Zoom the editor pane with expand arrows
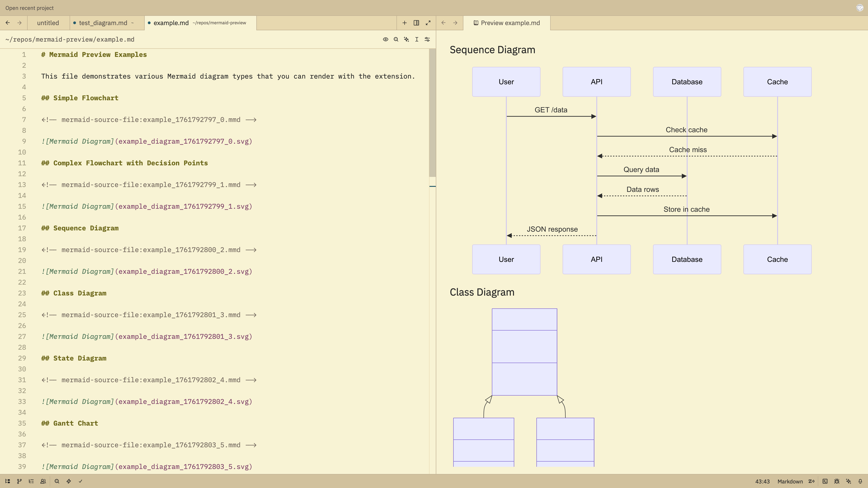The height and width of the screenshot is (488, 868). (x=428, y=23)
